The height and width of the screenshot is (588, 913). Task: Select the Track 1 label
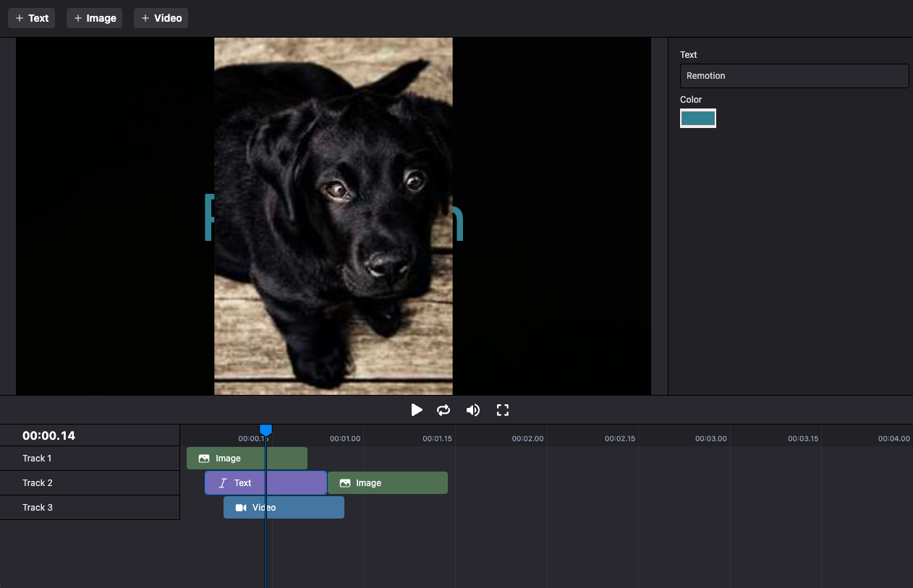(37, 459)
